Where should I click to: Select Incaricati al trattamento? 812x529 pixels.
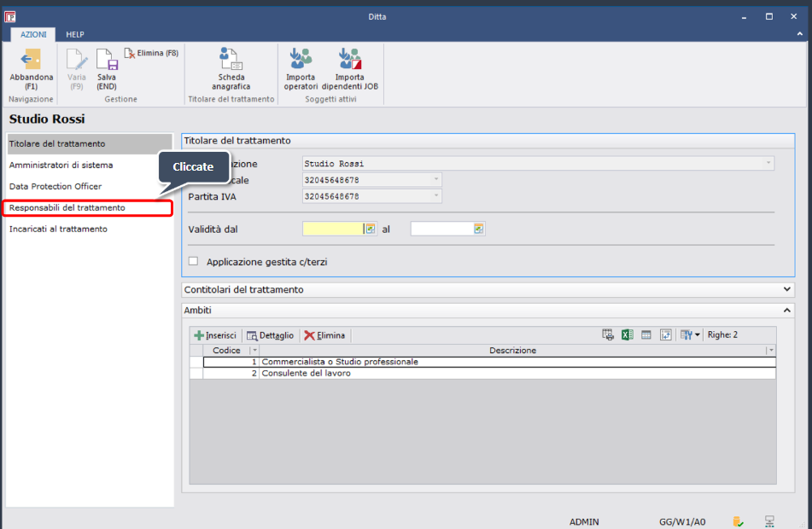click(90, 229)
